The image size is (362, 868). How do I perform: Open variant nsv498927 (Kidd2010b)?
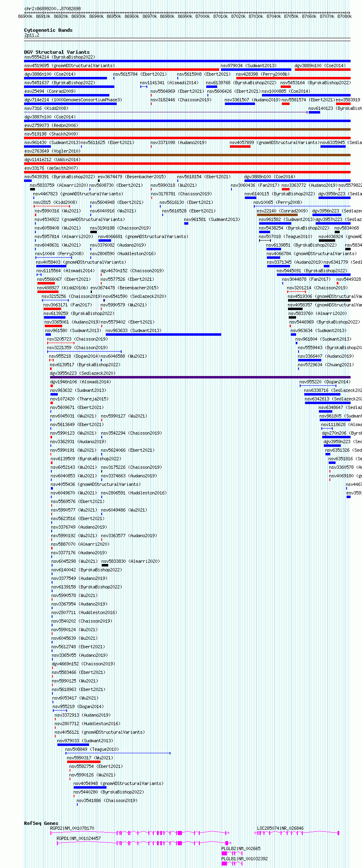[x=48, y=292]
